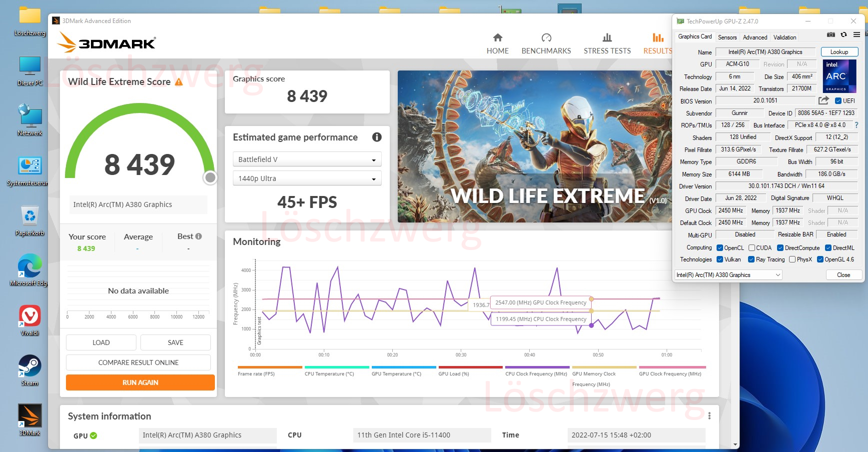Toggle UEFI checkbox in GPU-Z
This screenshot has height=452, width=868.
coord(838,101)
